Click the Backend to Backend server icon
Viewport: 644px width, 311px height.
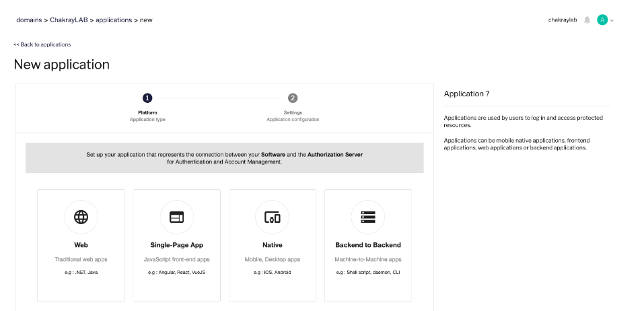click(367, 217)
